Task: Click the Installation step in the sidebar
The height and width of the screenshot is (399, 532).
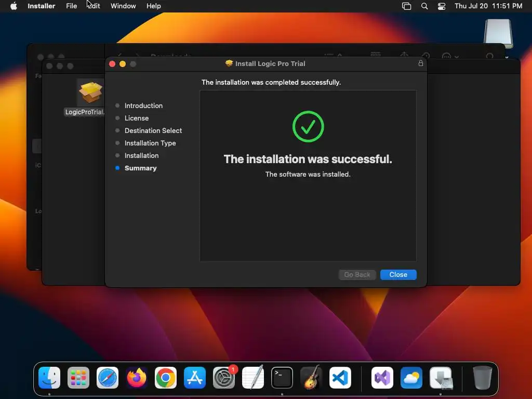Action: point(141,155)
